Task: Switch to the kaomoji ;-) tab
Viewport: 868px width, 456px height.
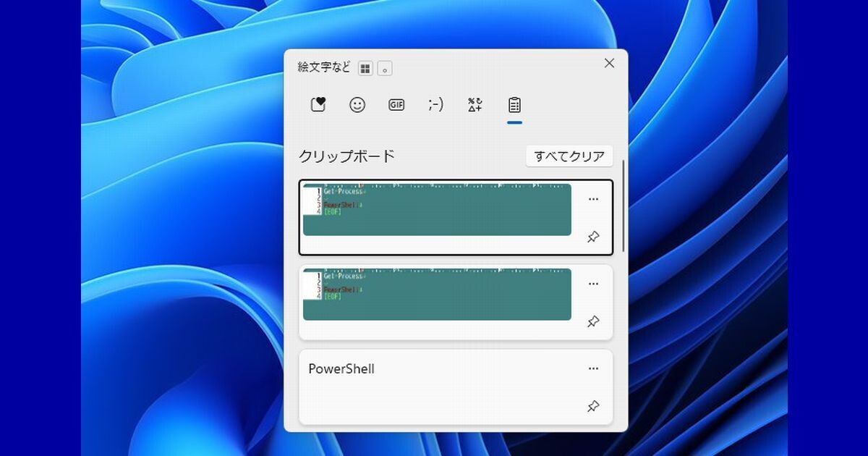Action: [x=435, y=105]
